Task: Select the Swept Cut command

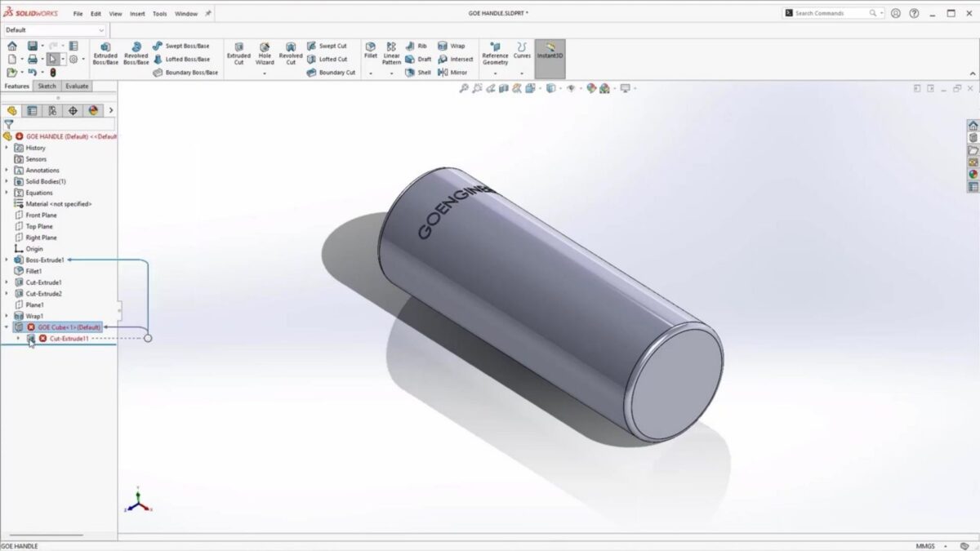Action: click(x=327, y=47)
